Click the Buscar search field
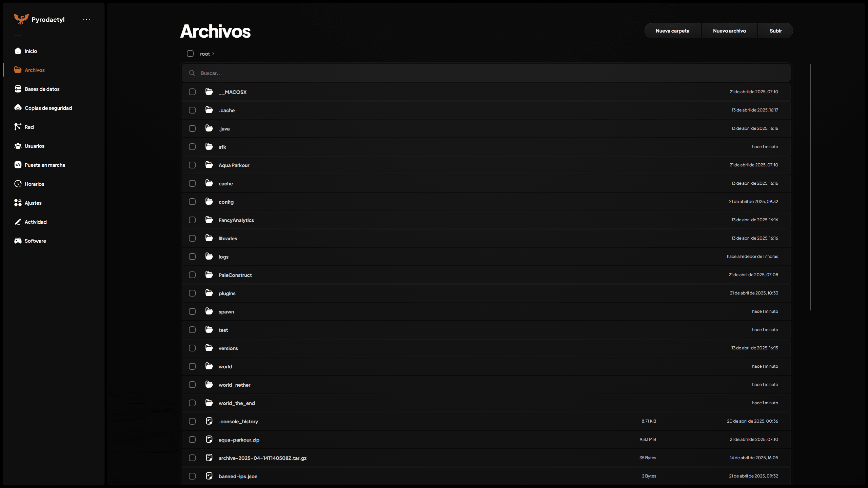Image resolution: width=868 pixels, height=488 pixels. tap(475, 73)
